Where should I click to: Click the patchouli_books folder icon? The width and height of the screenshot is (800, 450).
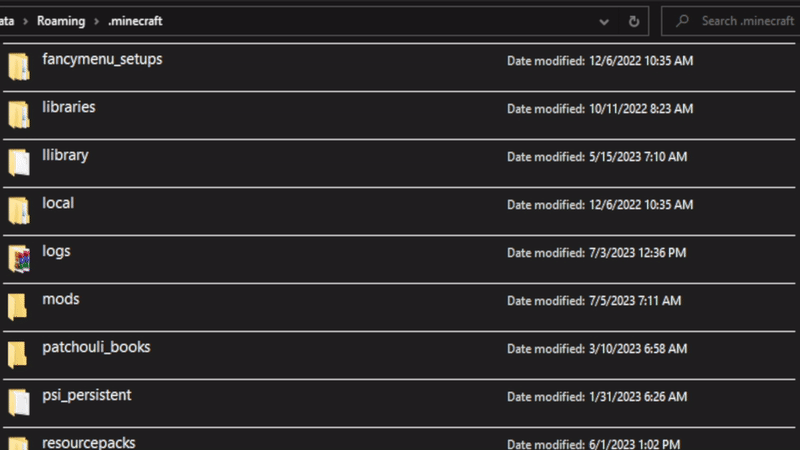[18, 355]
